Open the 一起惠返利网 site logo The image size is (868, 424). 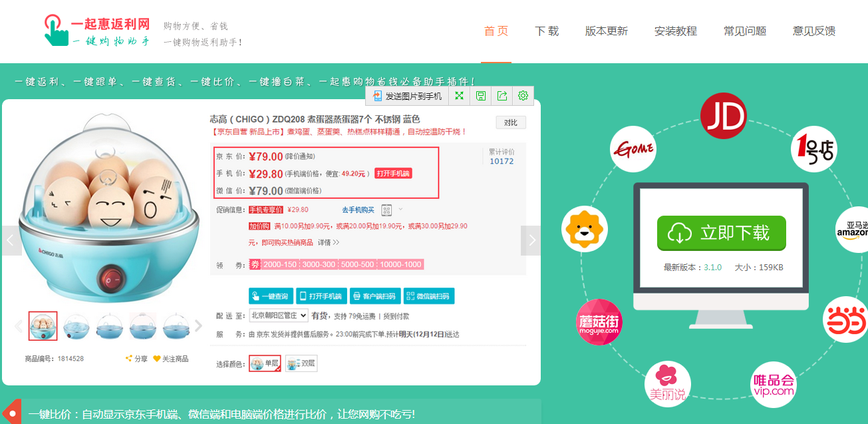[x=97, y=31]
